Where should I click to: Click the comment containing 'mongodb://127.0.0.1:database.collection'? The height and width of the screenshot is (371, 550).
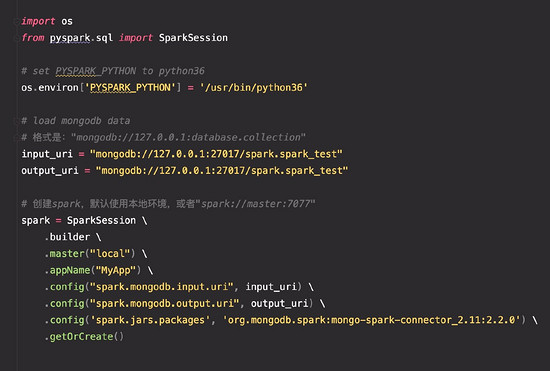[163, 137]
